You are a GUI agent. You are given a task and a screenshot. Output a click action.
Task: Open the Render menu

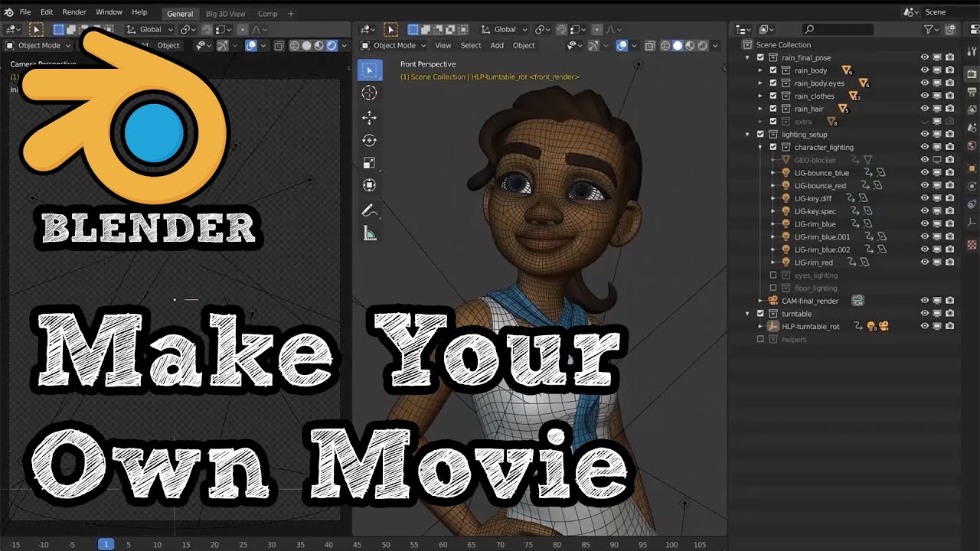[74, 12]
